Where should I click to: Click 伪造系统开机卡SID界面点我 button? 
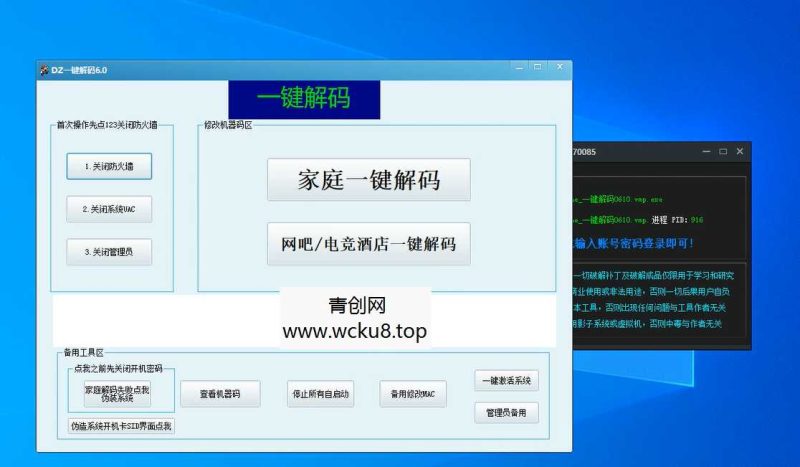point(121,426)
